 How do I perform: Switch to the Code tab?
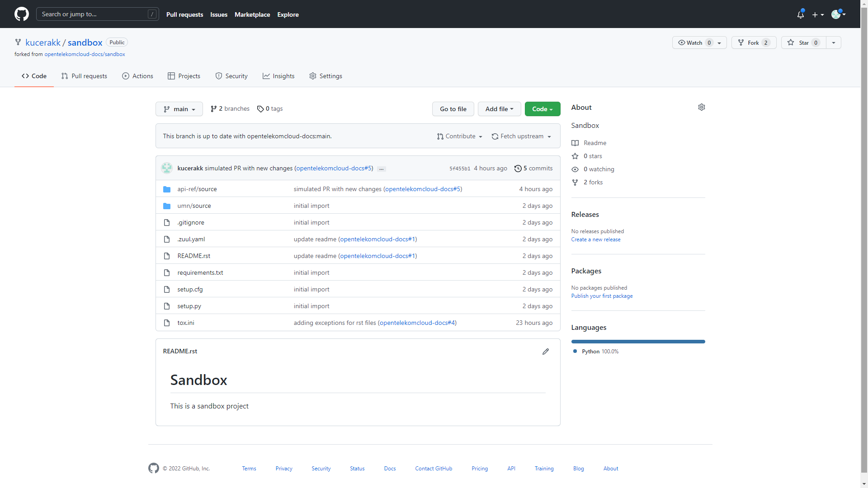point(34,76)
